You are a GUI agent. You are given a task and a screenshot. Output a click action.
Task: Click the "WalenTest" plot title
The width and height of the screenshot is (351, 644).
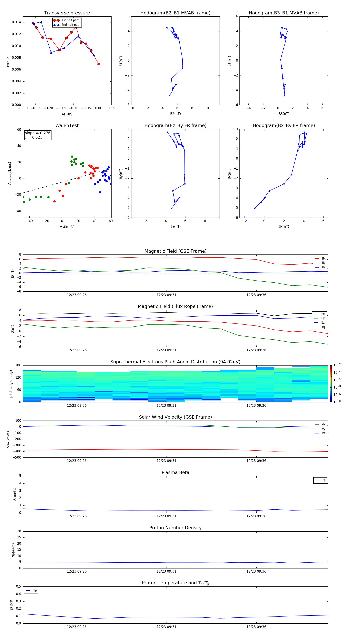tap(67, 125)
